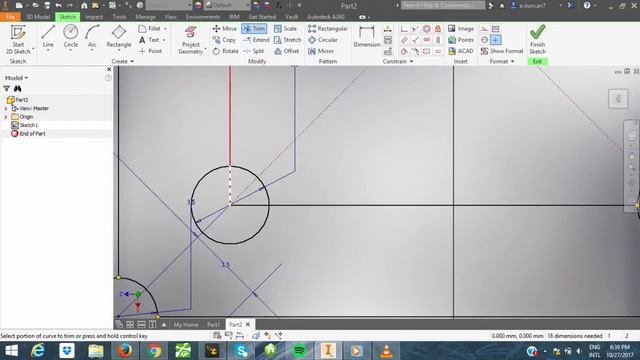Toggle the active Trim tool
The width and height of the screenshot is (640, 360).
coord(254,29)
